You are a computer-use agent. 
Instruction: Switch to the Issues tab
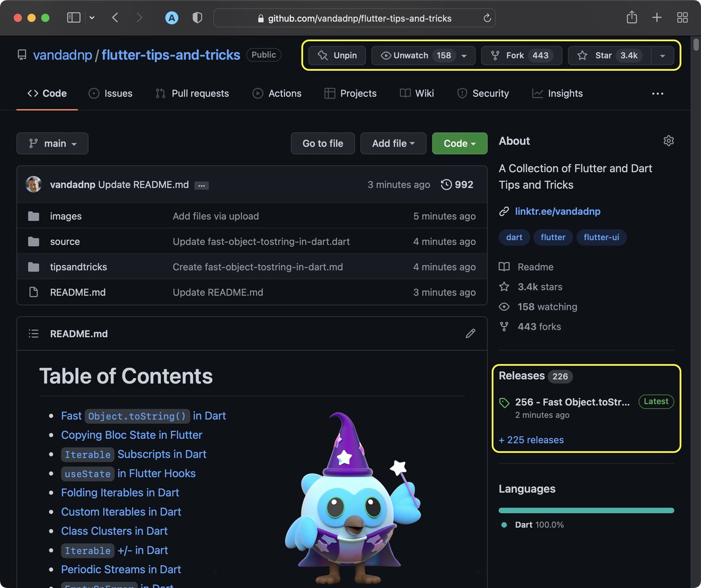110,94
